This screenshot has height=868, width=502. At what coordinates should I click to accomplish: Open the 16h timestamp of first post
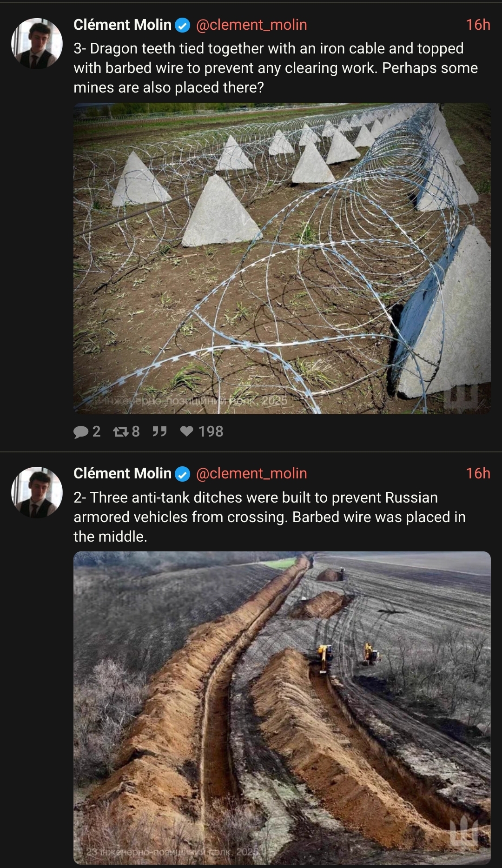coord(478,25)
